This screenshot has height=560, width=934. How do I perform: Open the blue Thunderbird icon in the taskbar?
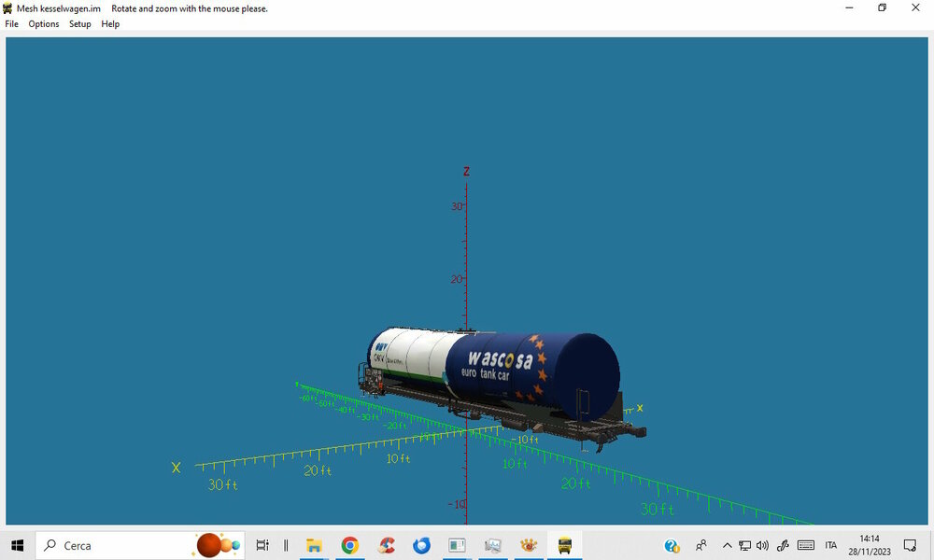click(422, 545)
